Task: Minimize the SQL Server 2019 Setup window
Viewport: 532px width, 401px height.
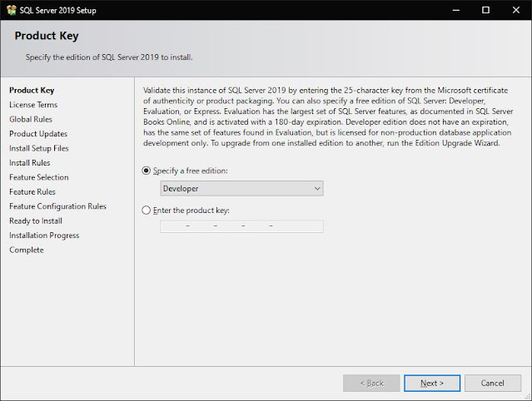Action: point(456,10)
